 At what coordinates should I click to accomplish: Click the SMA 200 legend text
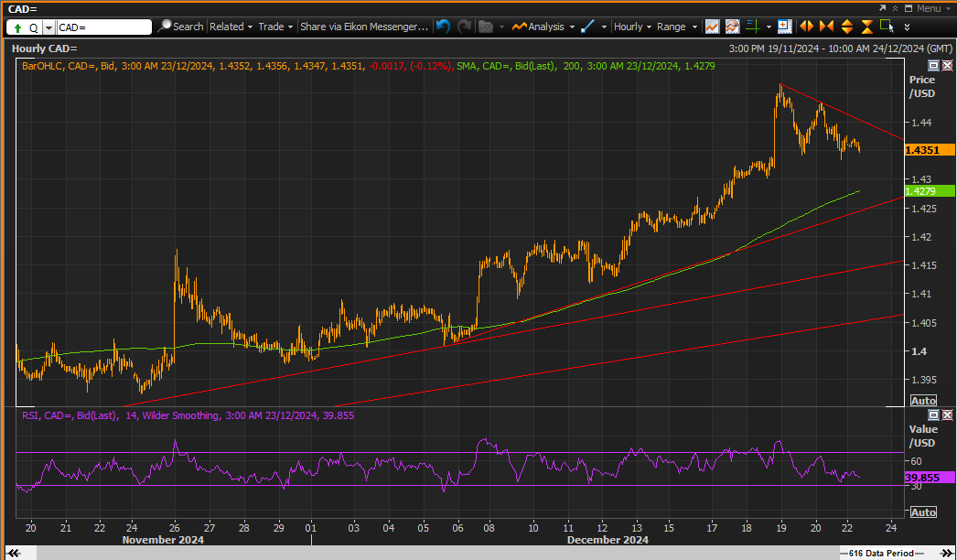coord(586,66)
